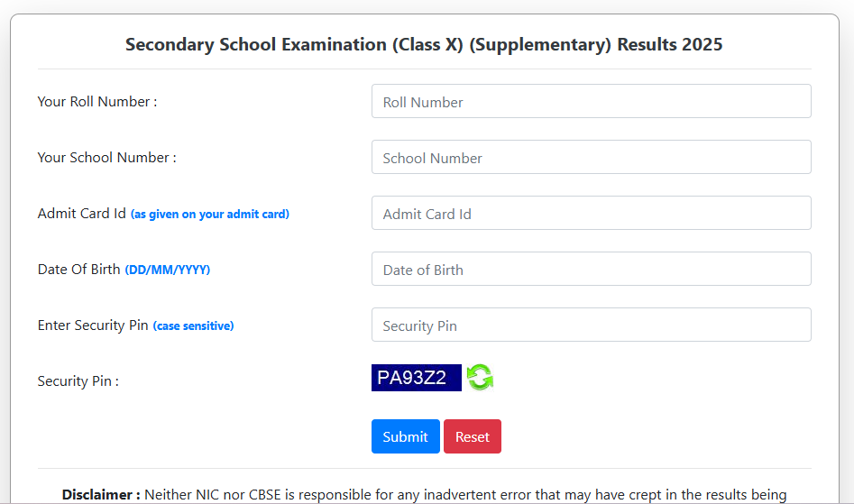Select the Admit Card Id textbox
The height and width of the screenshot is (504, 854).
(591, 213)
